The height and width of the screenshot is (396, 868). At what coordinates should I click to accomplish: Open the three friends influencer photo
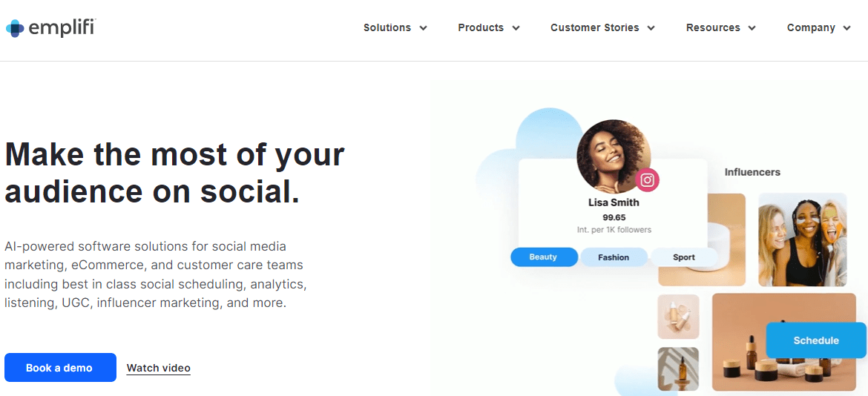(802, 240)
